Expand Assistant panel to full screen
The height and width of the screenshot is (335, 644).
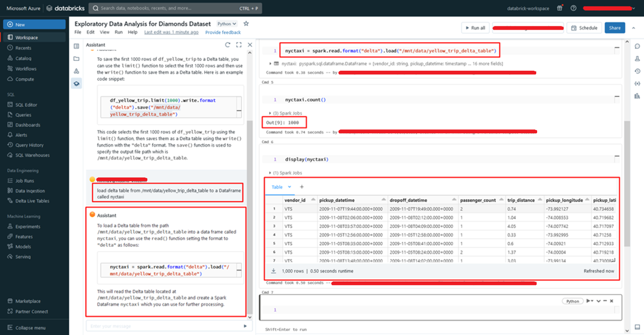(x=239, y=45)
